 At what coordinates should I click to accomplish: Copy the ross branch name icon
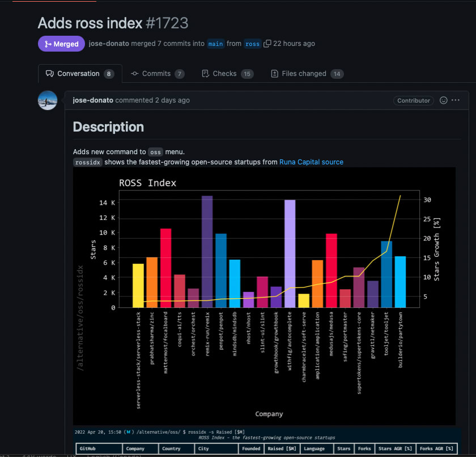point(267,44)
